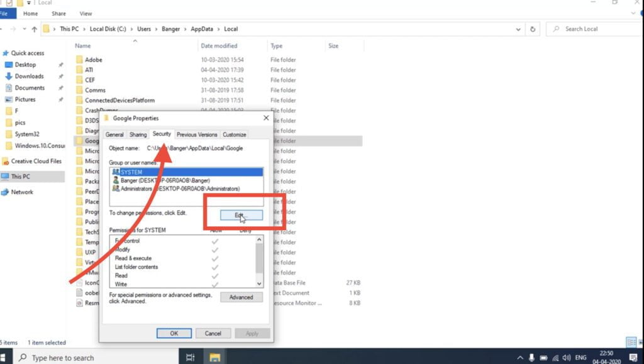Toggle the Allow checkbox for Write permission
The height and width of the screenshot is (364, 644).
pos(215,284)
